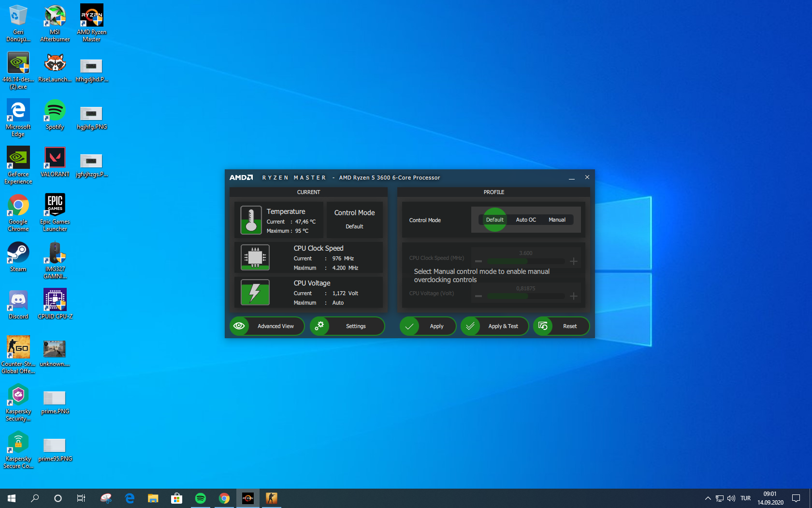812x508 pixels.
Task: Open the TUR input language selector
Action: point(745,498)
